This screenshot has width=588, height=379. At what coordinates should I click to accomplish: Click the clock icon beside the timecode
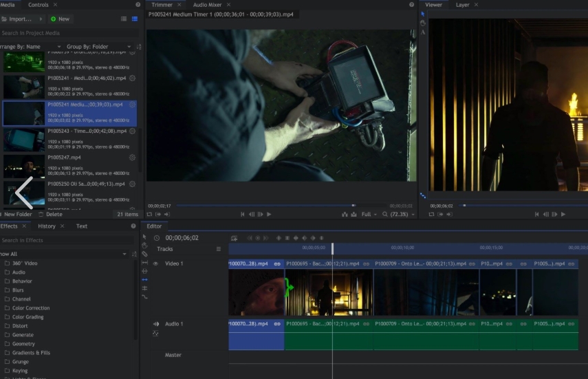(x=157, y=238)
